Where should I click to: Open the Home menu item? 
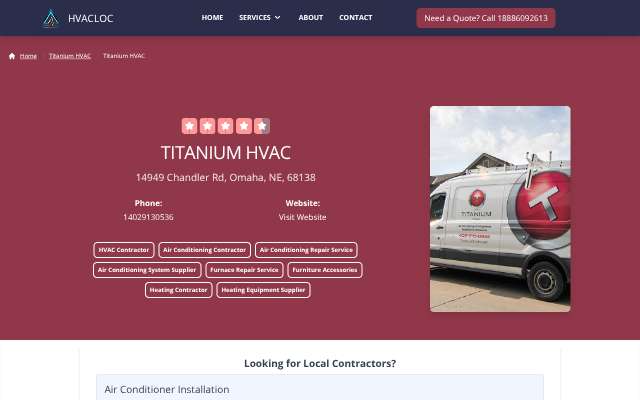coord(212,18)
